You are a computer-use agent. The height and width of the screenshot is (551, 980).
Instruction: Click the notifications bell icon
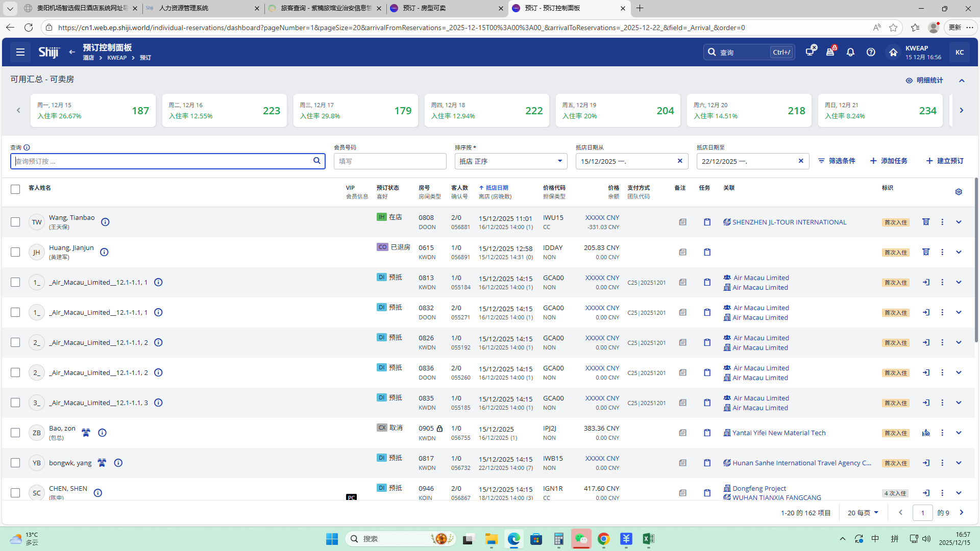(x=850, y=52)
